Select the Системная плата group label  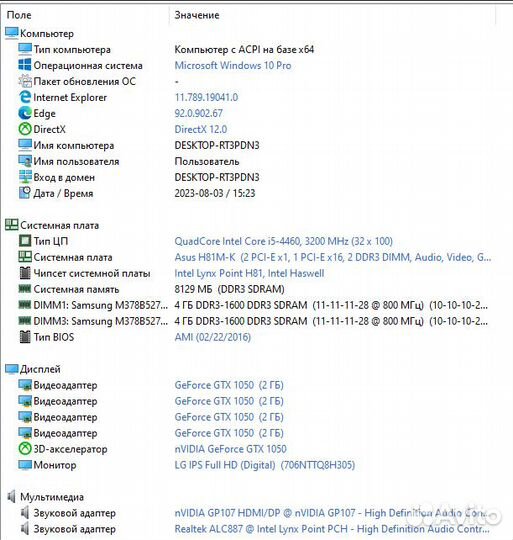point(59,225)
